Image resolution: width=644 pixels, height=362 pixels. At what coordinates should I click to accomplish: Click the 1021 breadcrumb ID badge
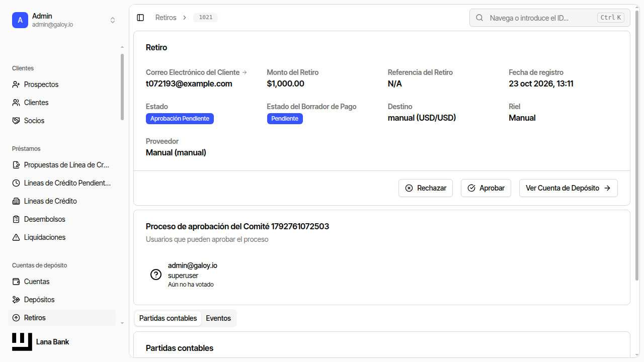(206, 18)
